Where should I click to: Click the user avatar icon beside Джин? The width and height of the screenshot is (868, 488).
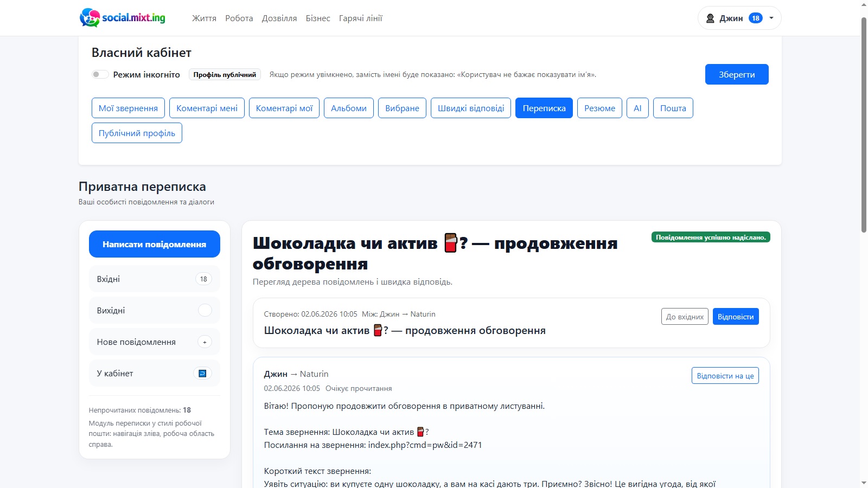710,18
